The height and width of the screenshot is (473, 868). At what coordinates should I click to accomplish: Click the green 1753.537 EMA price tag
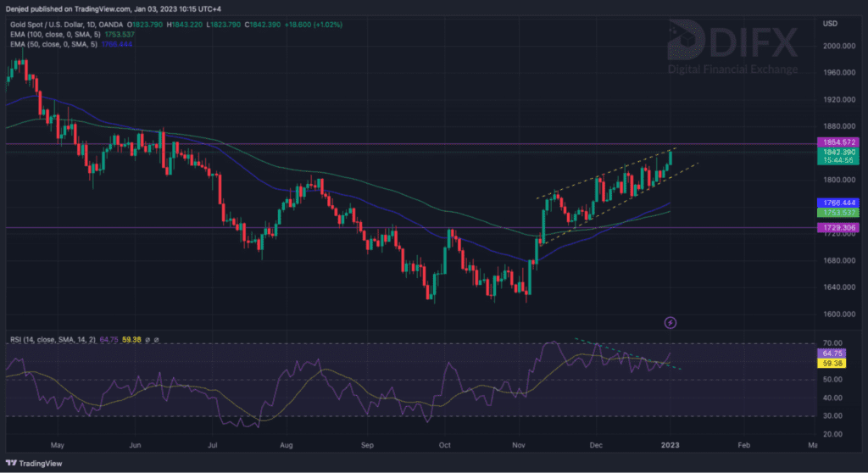pyautogui.click(x=837, y=214)
